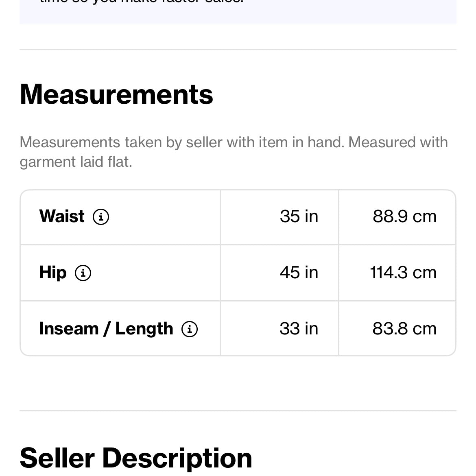Image resolution: width=476 pixels, height=476 pixels.
Task: Click the Seller Description heading
Action: pyautogui.click(x=136, y=458)
